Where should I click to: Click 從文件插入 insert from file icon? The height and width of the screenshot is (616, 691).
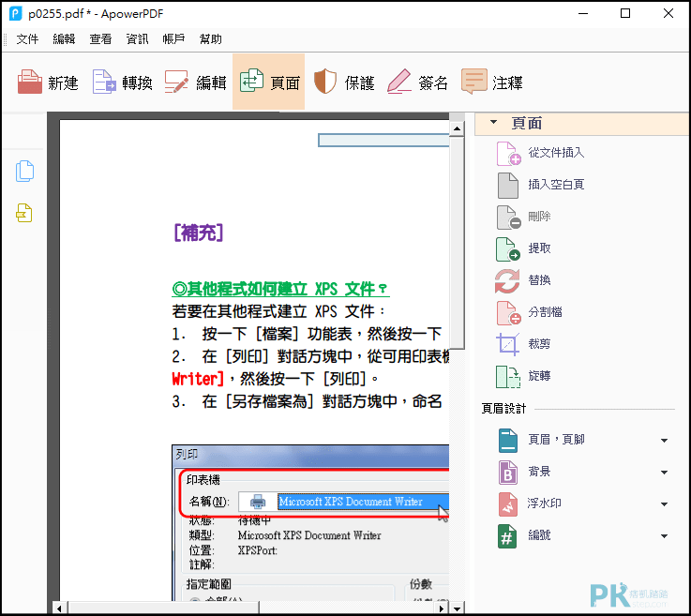[508, 154]
